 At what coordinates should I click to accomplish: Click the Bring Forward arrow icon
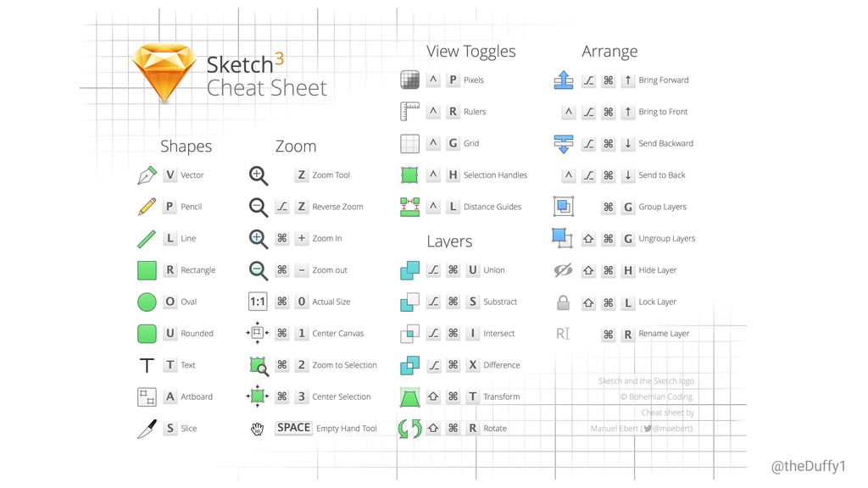[x=564, y=80]
